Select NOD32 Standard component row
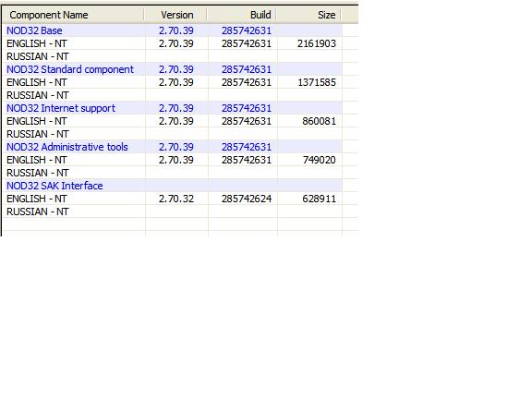 (x=173, y=69)
